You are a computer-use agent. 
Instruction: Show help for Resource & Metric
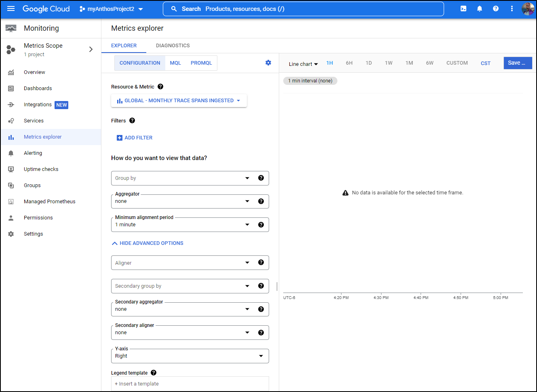point(160,86)
